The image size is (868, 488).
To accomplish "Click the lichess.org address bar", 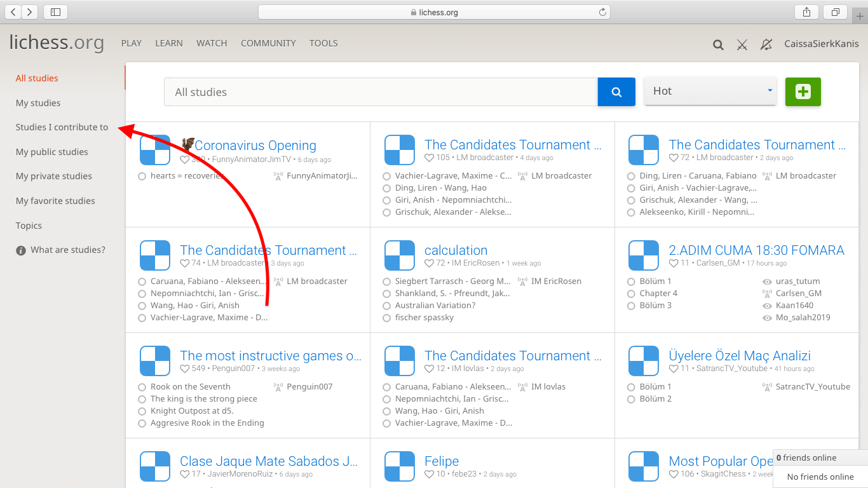I will 434,12.
